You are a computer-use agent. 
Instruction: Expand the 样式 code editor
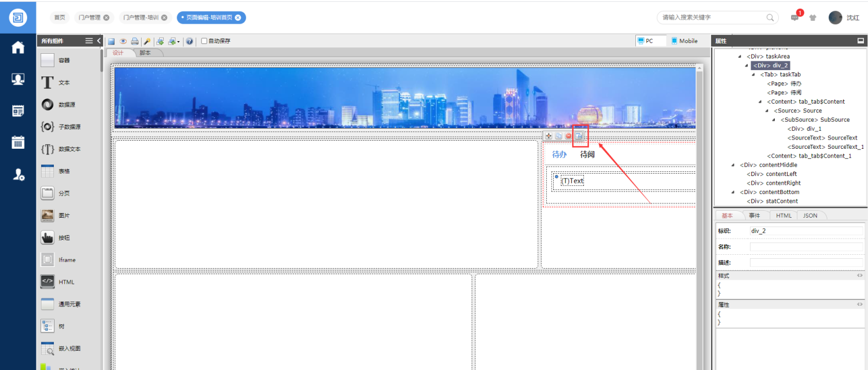pos(859,276)
